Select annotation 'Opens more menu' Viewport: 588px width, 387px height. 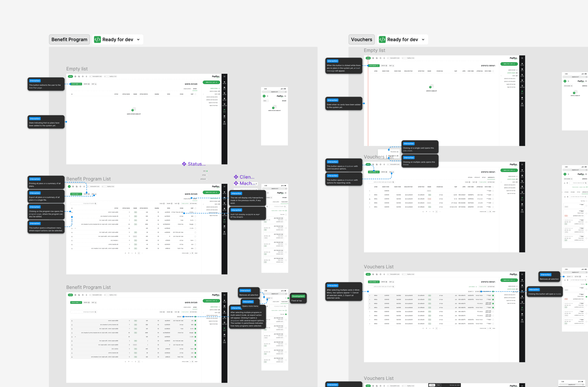[x=250, y=304]
